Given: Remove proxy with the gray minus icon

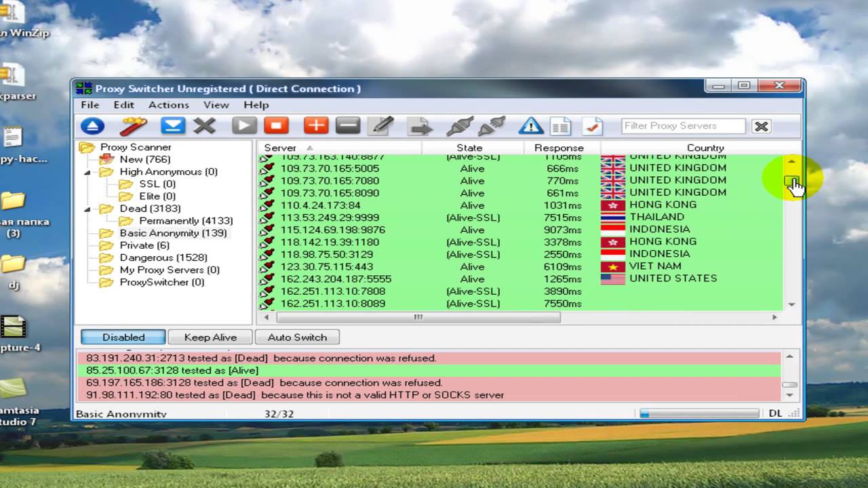Looking at the screenshot, I should [348, 126].
